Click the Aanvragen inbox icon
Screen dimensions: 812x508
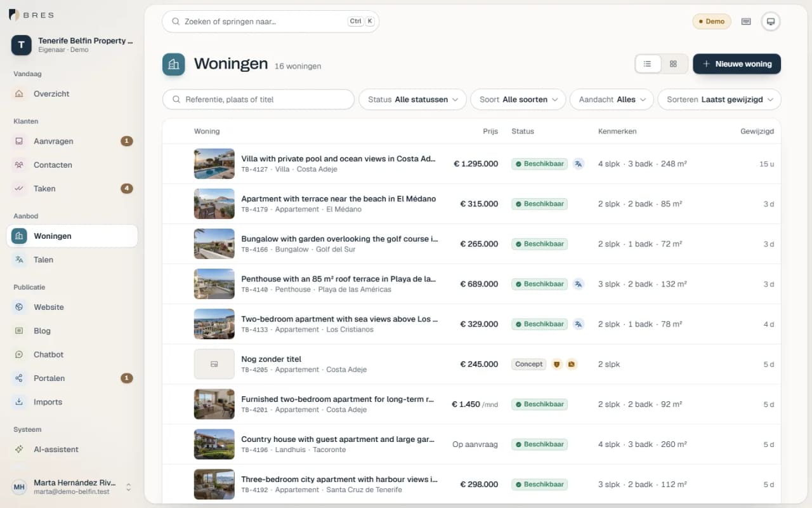[x=19, y=142]
